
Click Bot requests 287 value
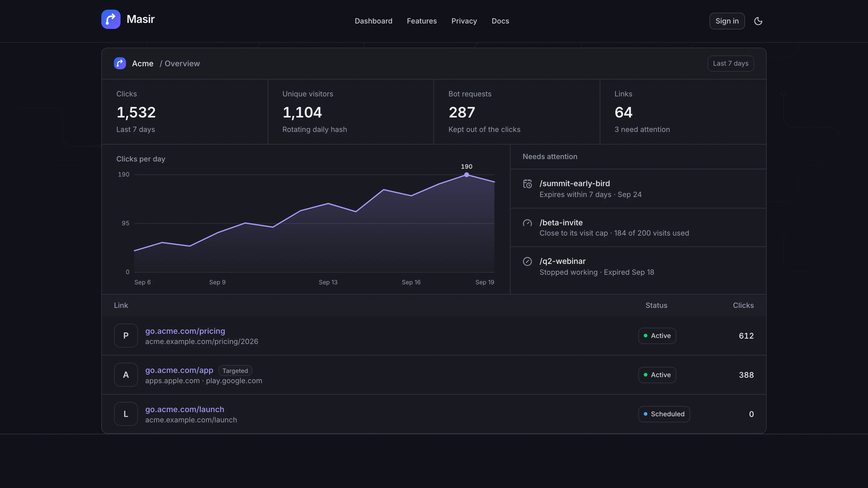[x=462, y=112]
